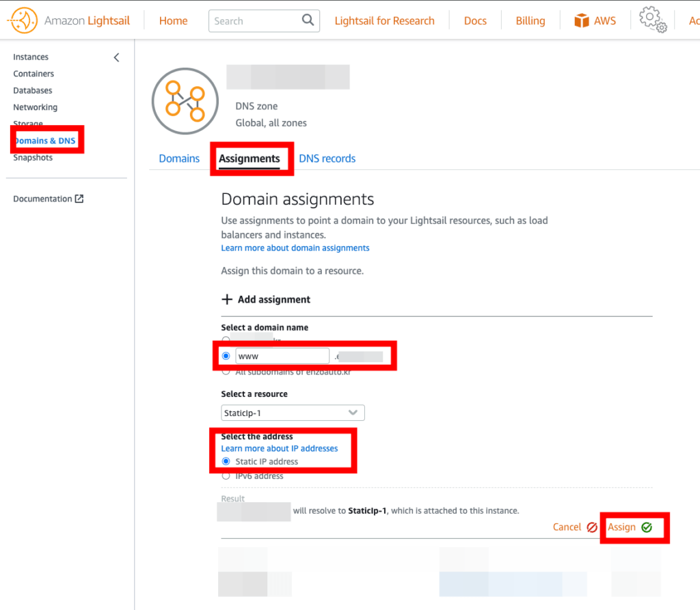Open Learn more about domain assignments
This screenshot has height=610, width=700.
295,248
